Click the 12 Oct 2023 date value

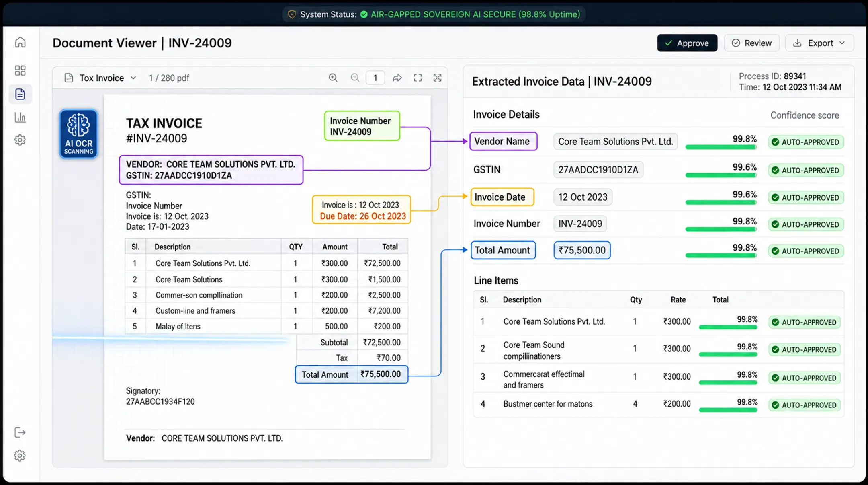583,197
